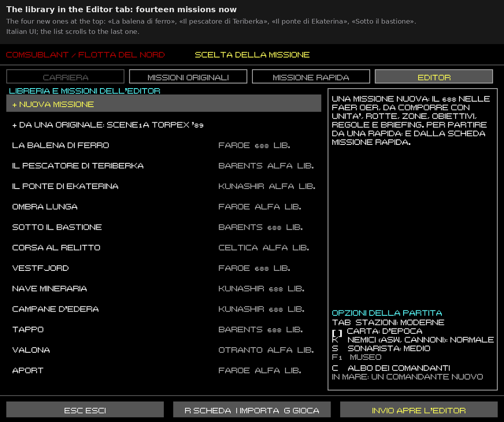Select mission CAMPANE D'EDERA

[x=164, y=309]
